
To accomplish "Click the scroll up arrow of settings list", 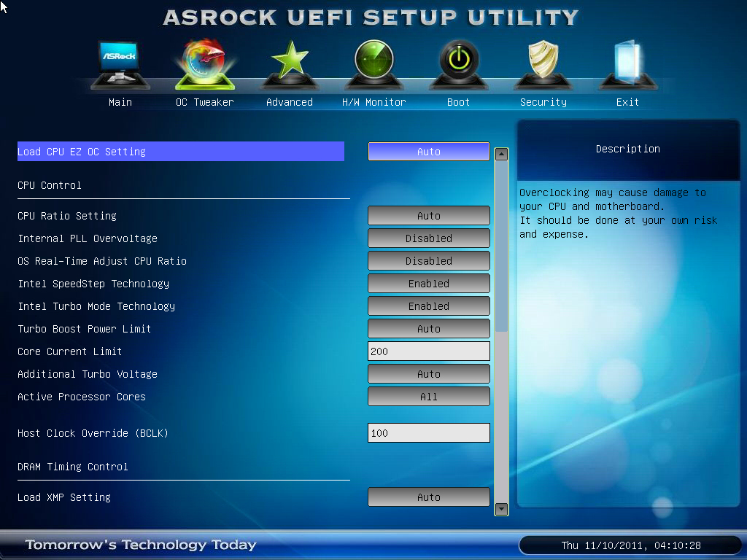I will pyautogui.click(x=501, y=154).
